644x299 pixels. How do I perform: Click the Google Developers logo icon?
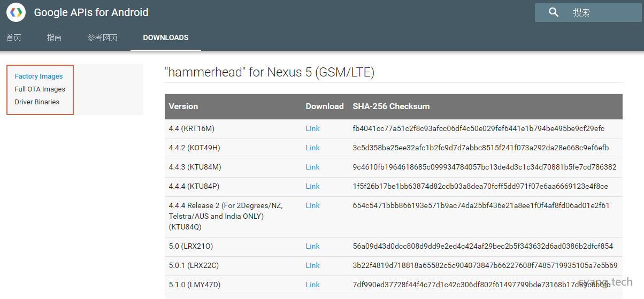[16, 12]
